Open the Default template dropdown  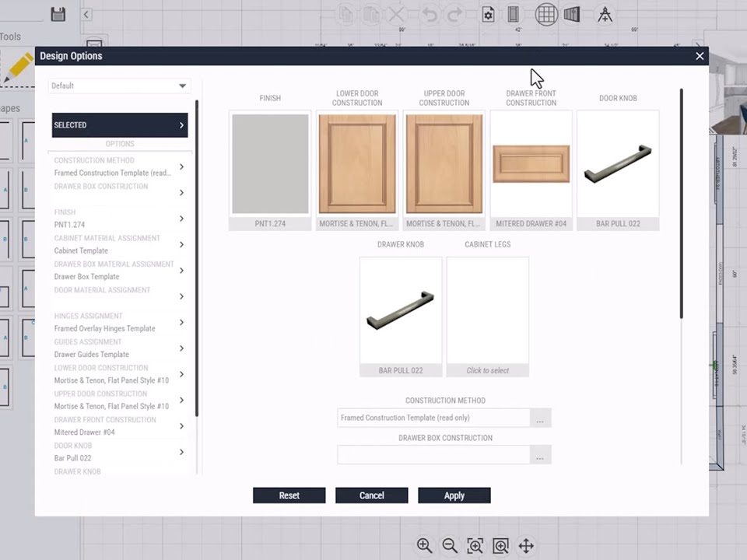tap(119, 86)
